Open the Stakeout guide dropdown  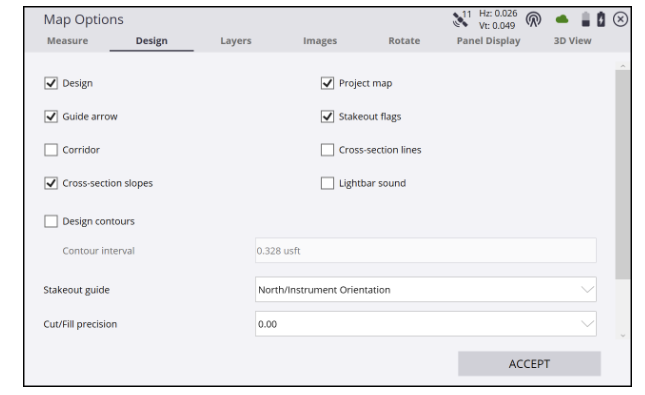[x=426, y=289]
